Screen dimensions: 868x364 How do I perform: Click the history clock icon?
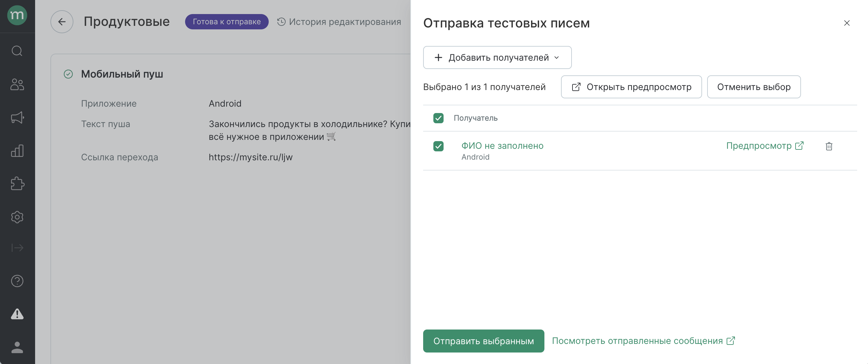[x=281, y=22]
